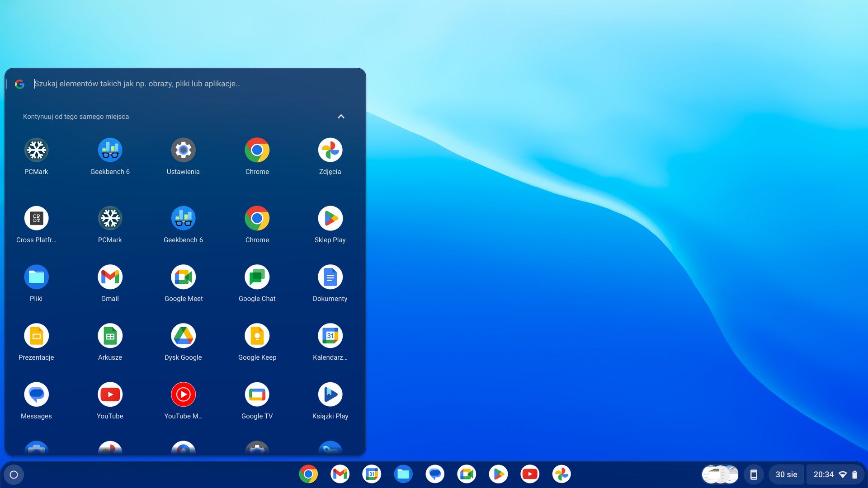
Task: Open Google Chat app
Action: pos(257,283)
